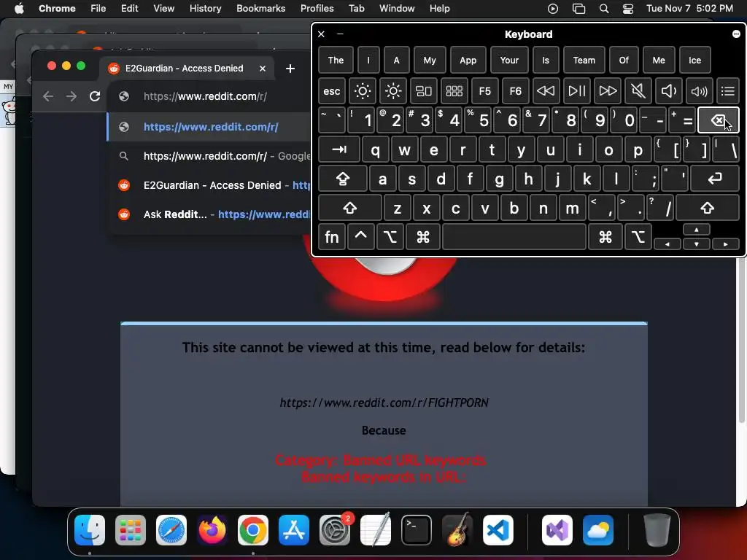Viewport: 747px width, 560px height.
Task: Choose the 'App' word suggestion
Action: 468,60
